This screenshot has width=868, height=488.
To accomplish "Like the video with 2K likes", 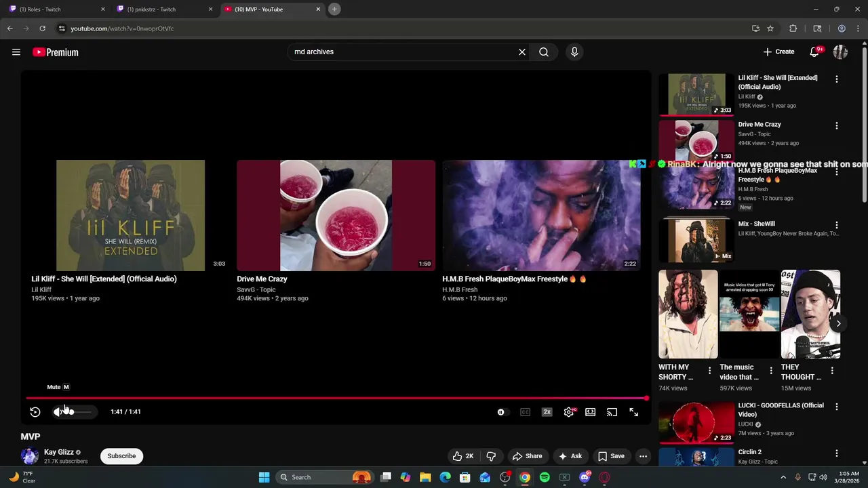I will [463, 456].
